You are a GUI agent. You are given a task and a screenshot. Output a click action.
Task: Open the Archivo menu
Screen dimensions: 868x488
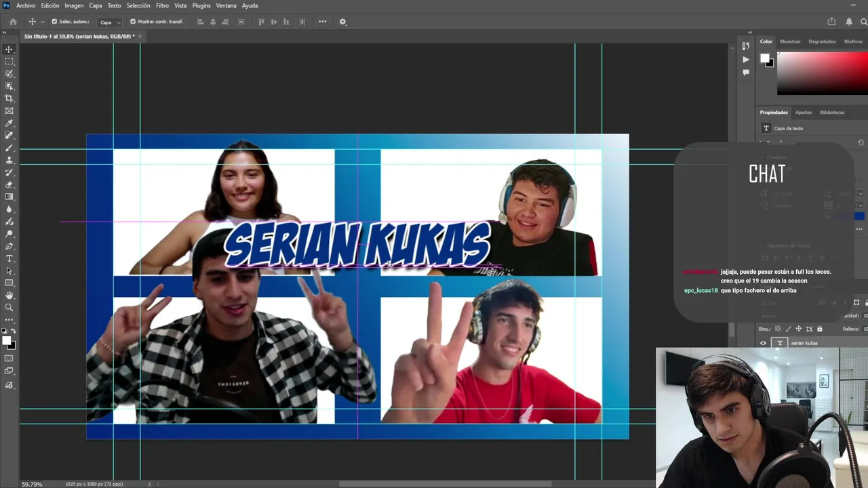point(26,5)
